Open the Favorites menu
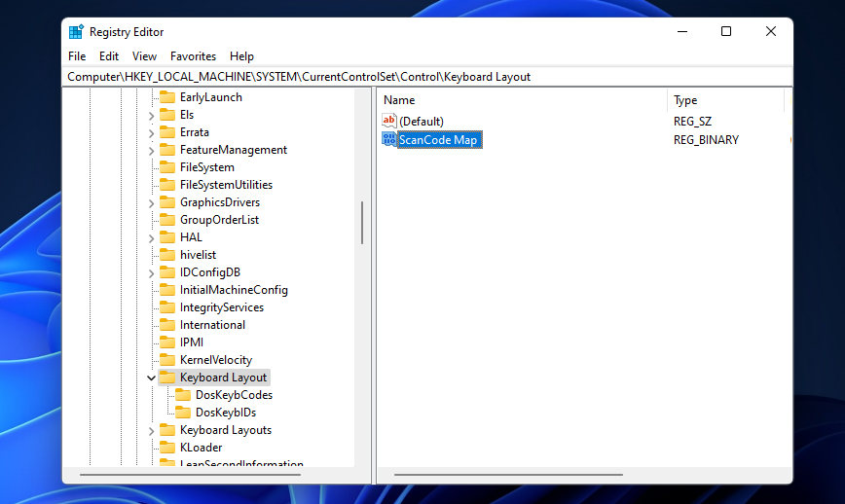The image size is (845, 504). (193, 56)
